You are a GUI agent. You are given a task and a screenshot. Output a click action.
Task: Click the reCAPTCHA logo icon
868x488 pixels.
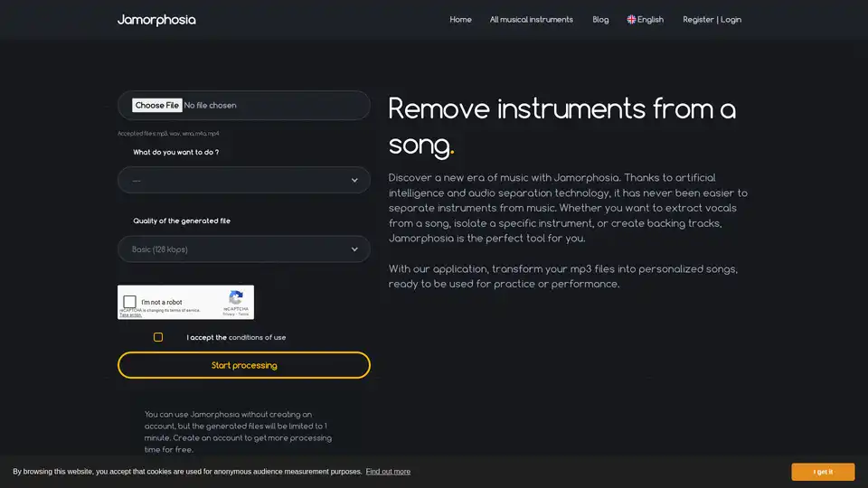click(x=236, y=297)
